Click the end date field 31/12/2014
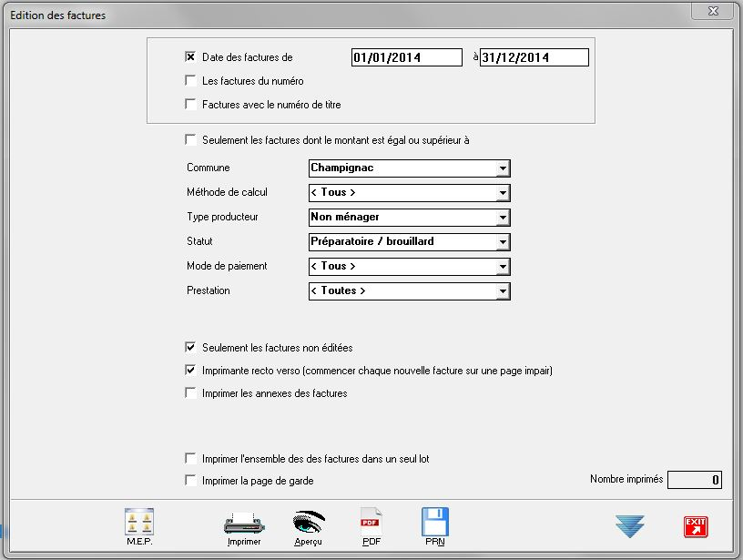Viewport: 743px width, 560px height. 534,57
